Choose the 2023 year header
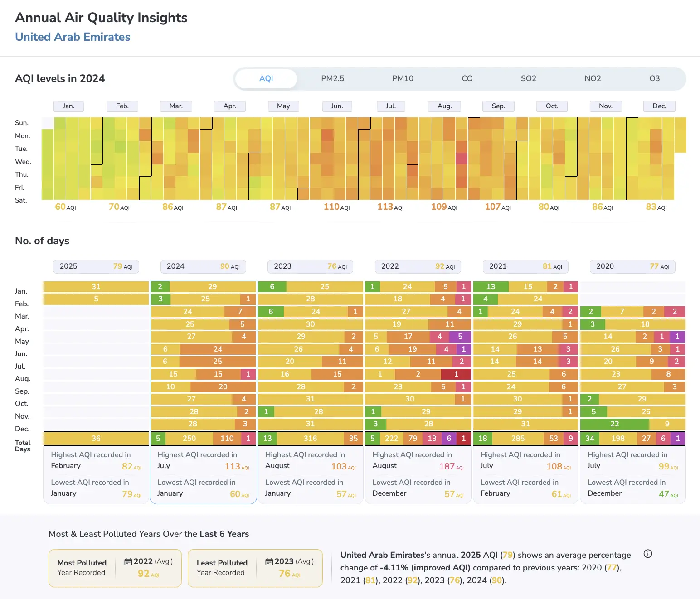The image size is (700, 599). [x=311, y=266]
